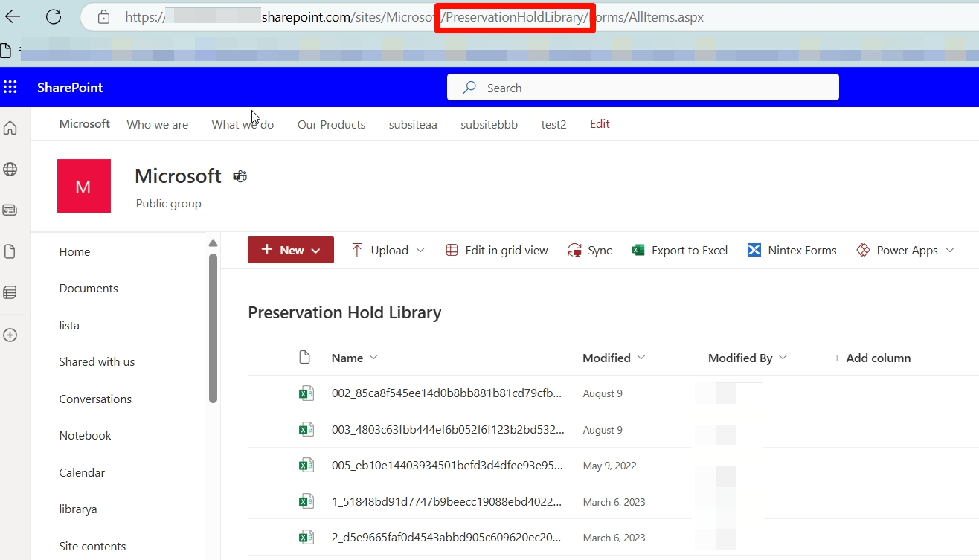
Task: Click the left navigation scrollbar thumb
Action: click(213, 328)
